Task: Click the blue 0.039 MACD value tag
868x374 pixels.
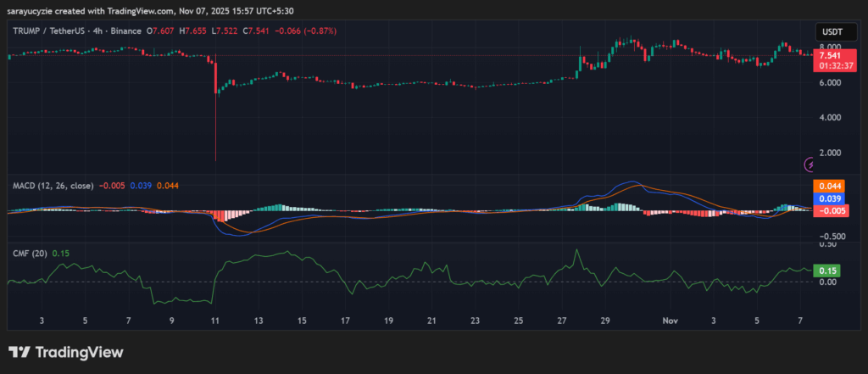Action: click(x=829, y=198)
